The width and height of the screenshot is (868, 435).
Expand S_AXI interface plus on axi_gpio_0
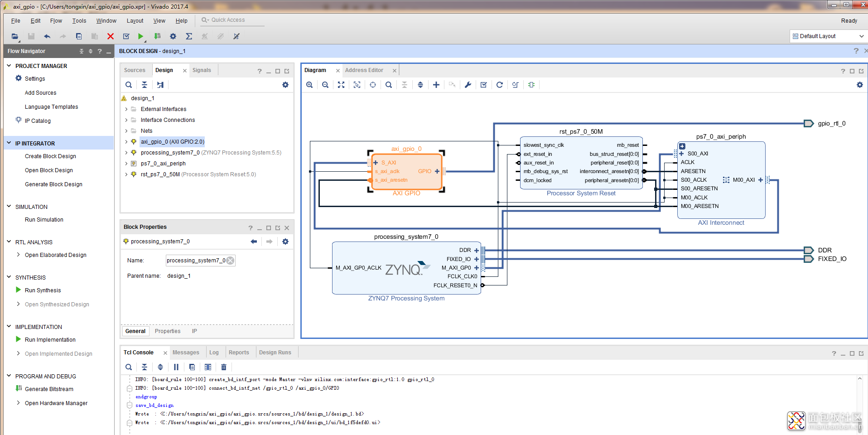(x=376, y=163)
